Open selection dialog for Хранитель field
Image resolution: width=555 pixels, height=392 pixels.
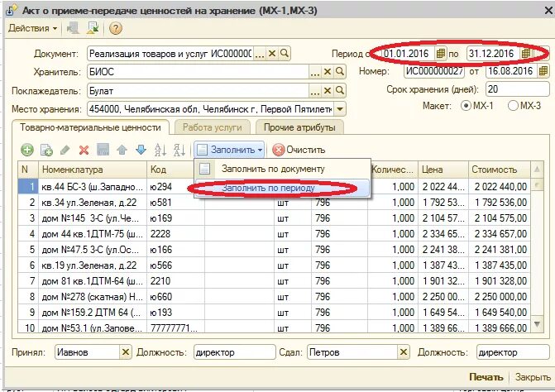pyautogui.click(x=315, y=72)
